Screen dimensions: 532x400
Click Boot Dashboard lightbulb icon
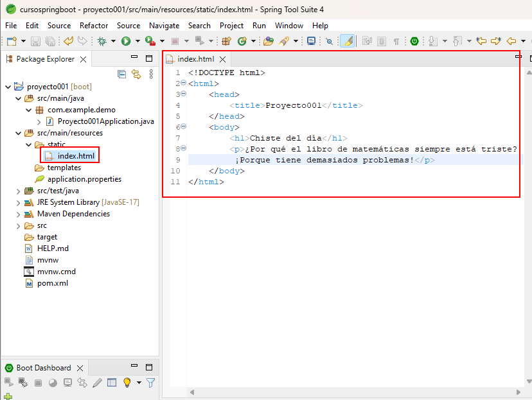coord(127,383)
